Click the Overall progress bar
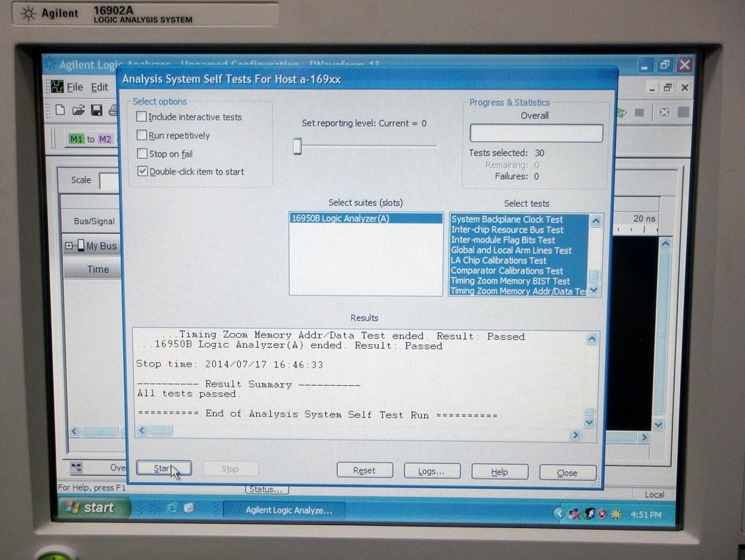The width and height of the screenshot is (745, 560). coord(536,133)
